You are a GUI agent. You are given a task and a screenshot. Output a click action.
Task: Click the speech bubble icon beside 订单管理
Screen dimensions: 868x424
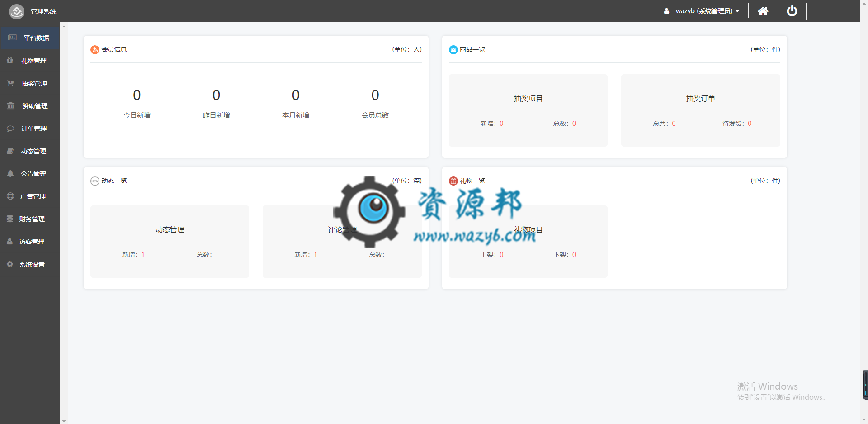pyautogui.click(x=10, y=128)
